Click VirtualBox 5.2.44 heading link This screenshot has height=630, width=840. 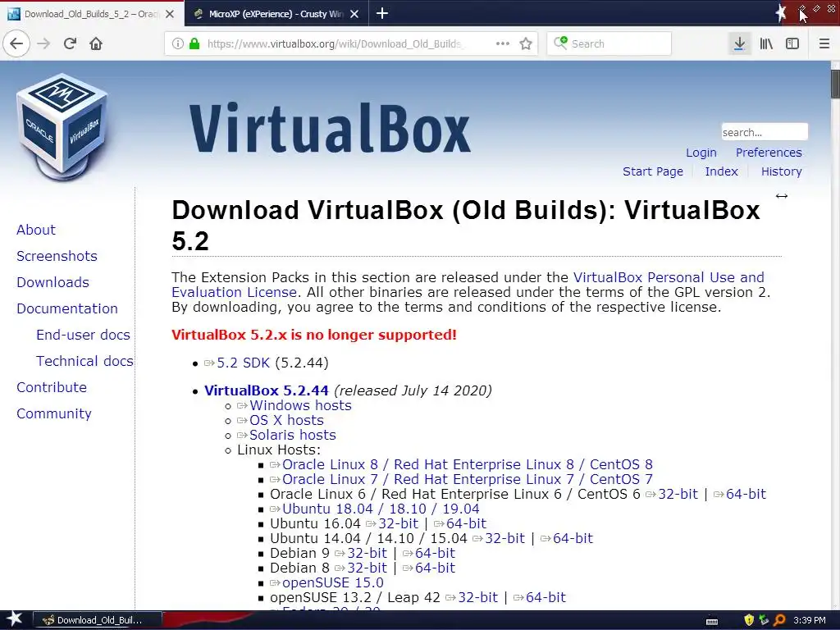click(266, 390)
